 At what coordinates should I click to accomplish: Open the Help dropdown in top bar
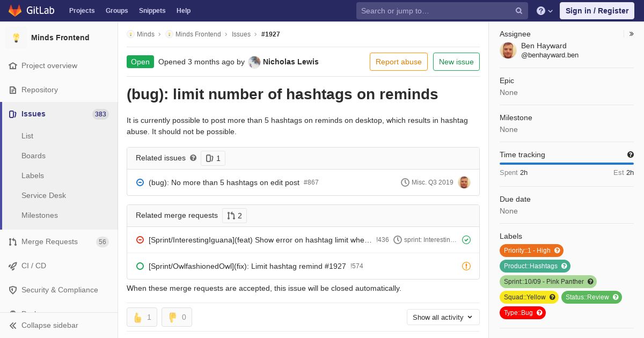point(545,11)
